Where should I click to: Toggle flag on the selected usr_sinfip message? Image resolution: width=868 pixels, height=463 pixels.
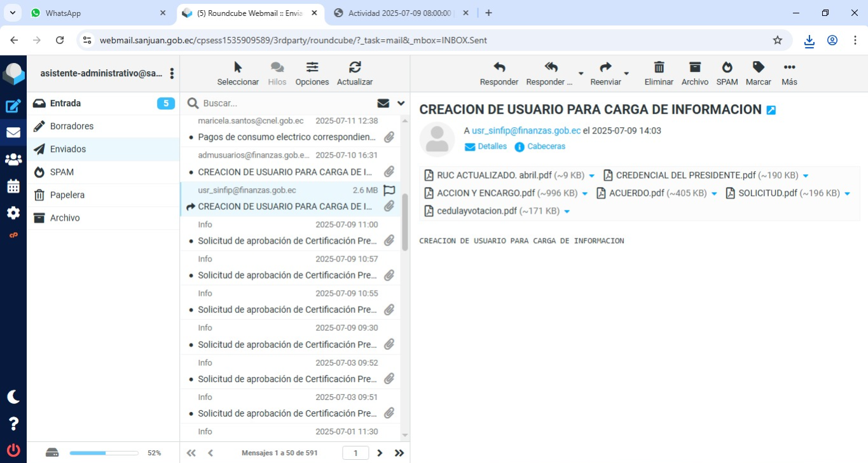click(x=389, y=190)
